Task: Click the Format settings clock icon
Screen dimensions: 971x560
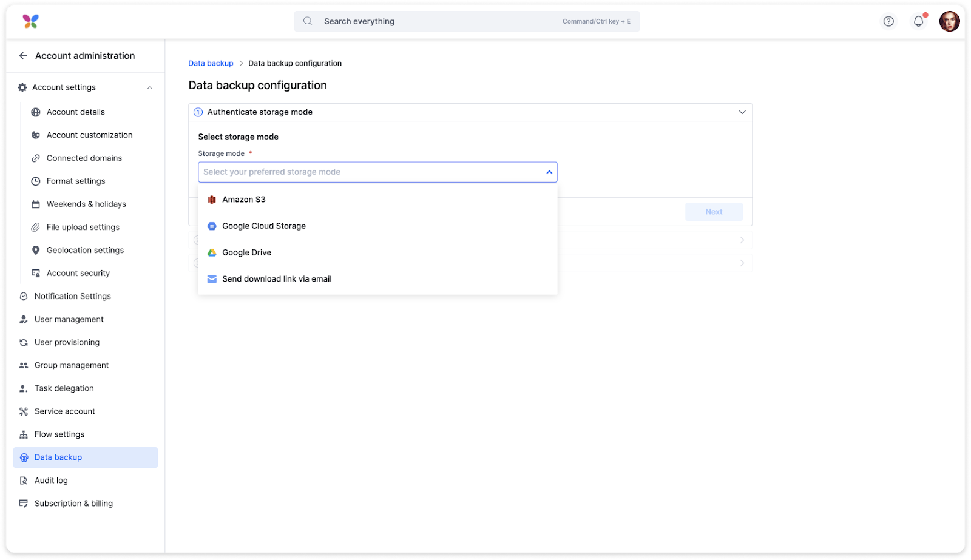Action: (36, 181)
